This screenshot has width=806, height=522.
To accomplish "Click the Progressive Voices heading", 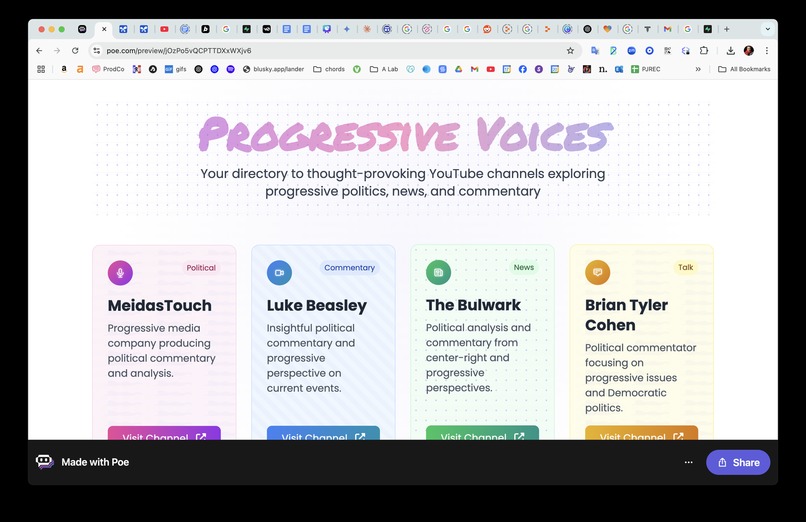I will pyautogui.click(x=405, y=135).
